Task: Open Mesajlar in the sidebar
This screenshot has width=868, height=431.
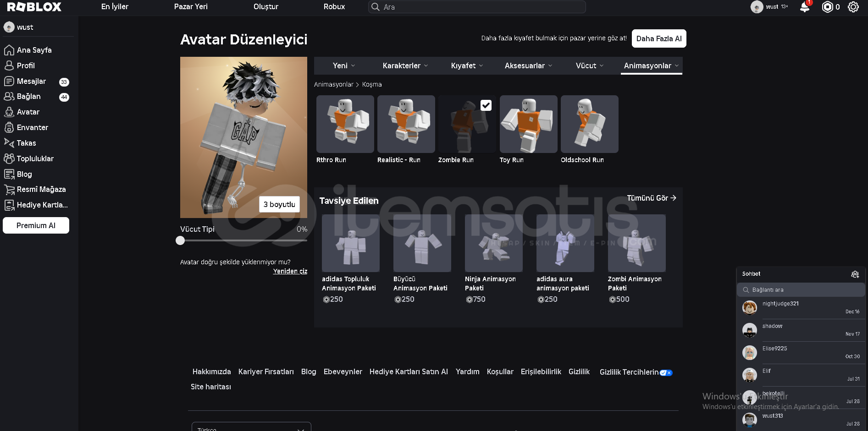Action: click(x=31, y=81)
